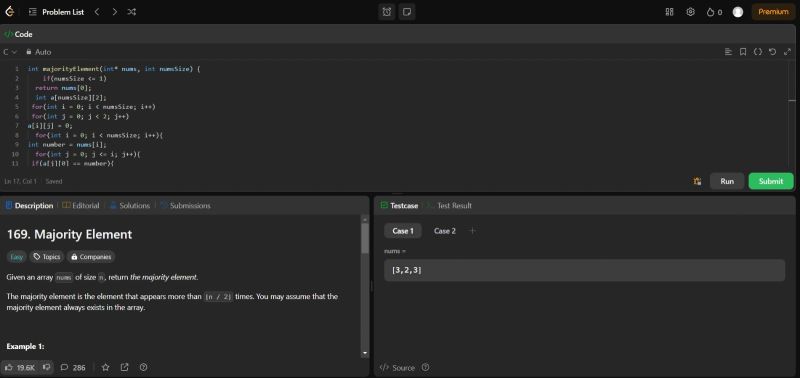Add problem to favorites star
The width and height of the screenshot is (800, 378).
click(105, 367)
